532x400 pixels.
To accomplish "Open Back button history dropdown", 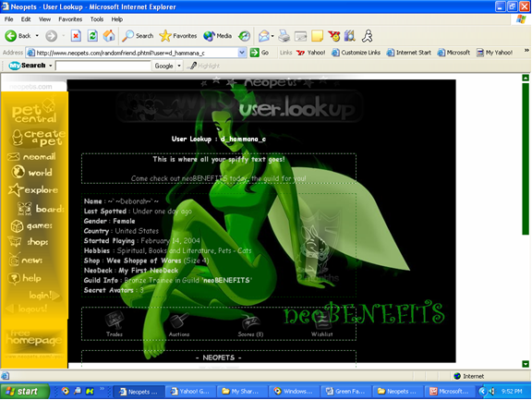I will tap(37, 36).
